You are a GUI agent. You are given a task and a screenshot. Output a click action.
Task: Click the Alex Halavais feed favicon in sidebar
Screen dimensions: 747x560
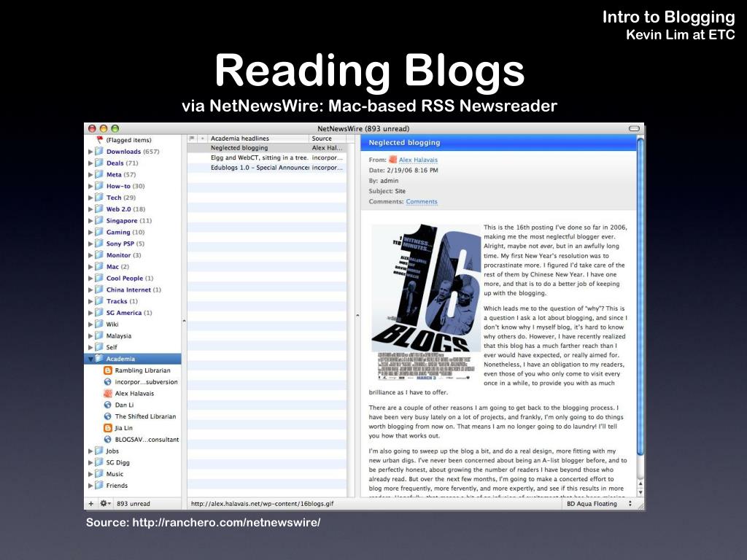[108, 393]
